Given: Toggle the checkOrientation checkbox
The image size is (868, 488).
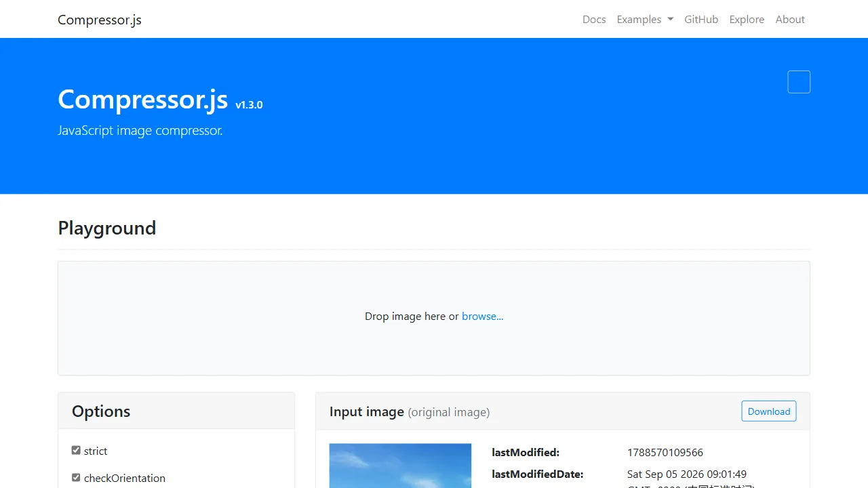Looking at the screenshot, I should click(x=76, y=477).
